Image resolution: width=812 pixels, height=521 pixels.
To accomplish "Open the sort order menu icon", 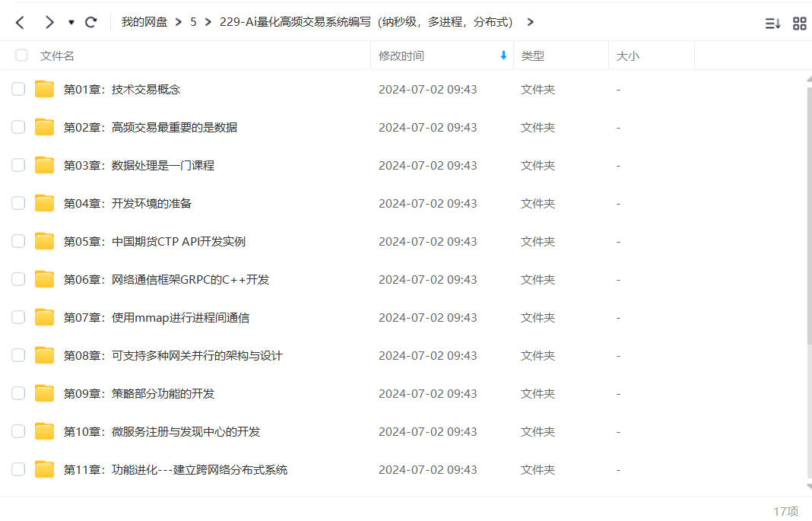I will point(772,24).
